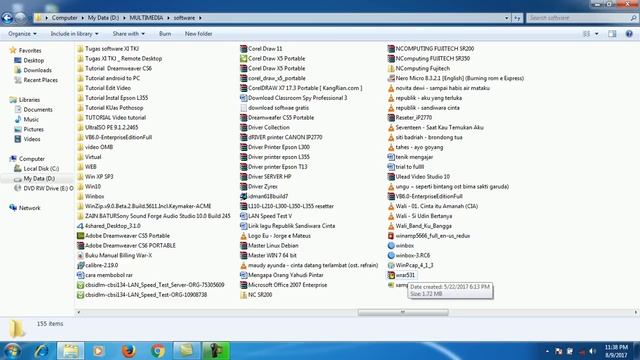The height and width of the screenshot is (360, 640).
Task: Select the WinPcap_4_1_3 installer icon
Action: click(391, 265)
